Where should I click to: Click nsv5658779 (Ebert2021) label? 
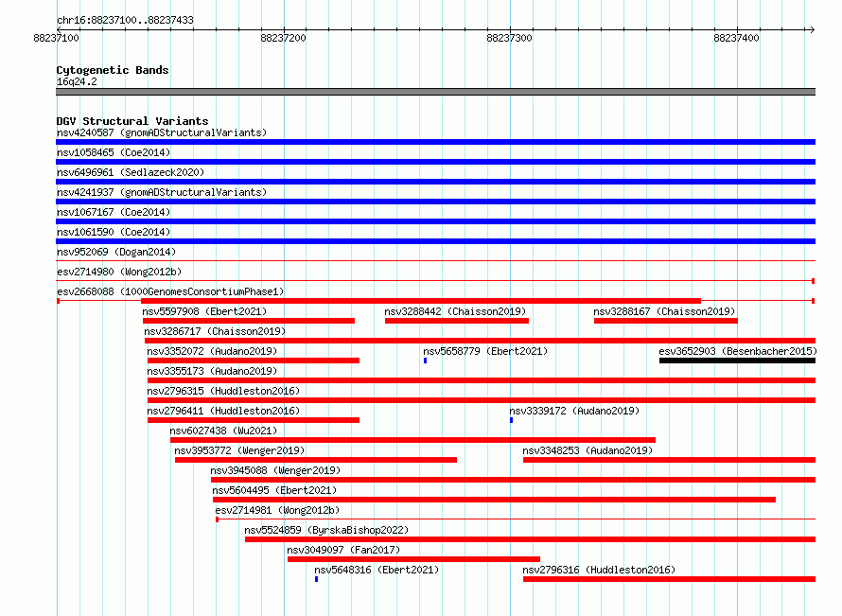click(x=485, y=351)
